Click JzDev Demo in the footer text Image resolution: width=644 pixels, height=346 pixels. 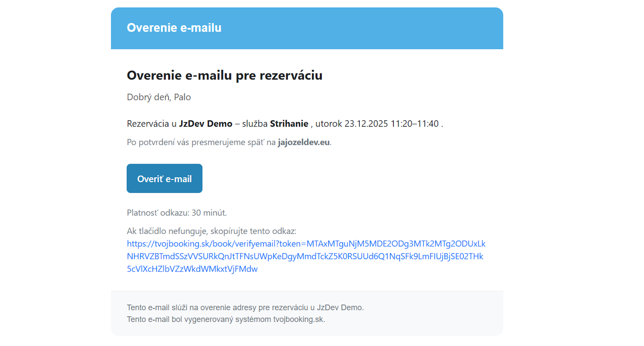click(x=339, y=307)
